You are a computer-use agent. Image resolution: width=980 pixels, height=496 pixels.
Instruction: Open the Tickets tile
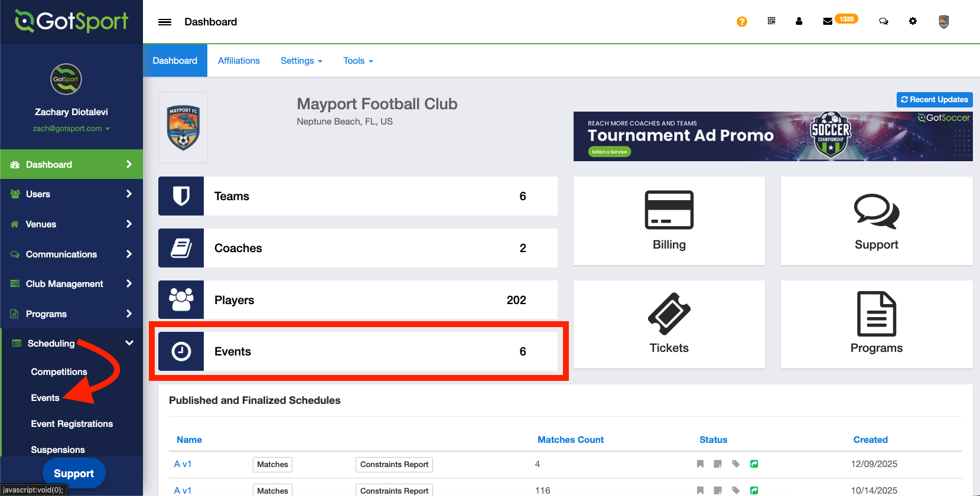click(x=669, y=324)
